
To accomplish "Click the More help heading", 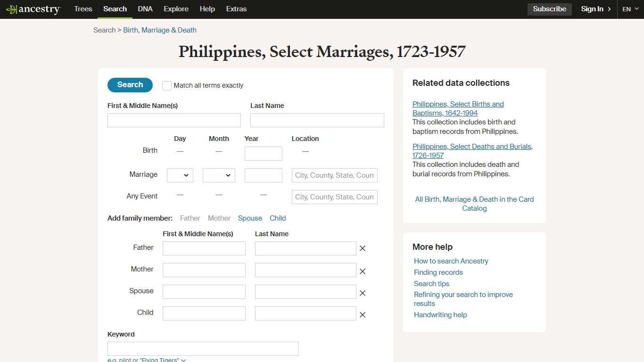I will 432,247.
